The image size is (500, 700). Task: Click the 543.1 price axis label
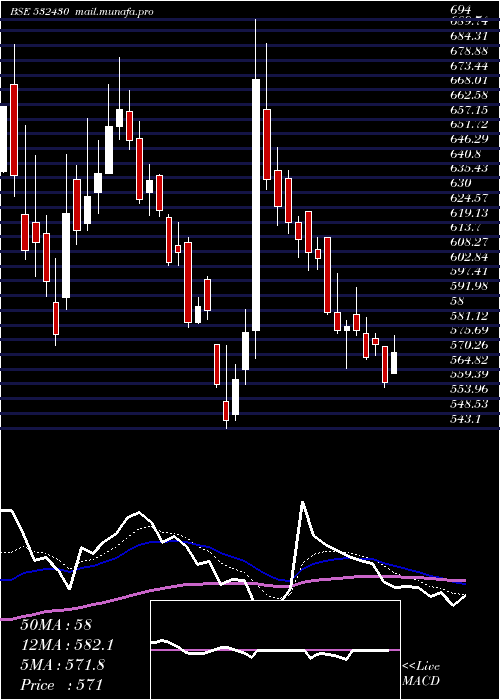(x=466, y=418)
